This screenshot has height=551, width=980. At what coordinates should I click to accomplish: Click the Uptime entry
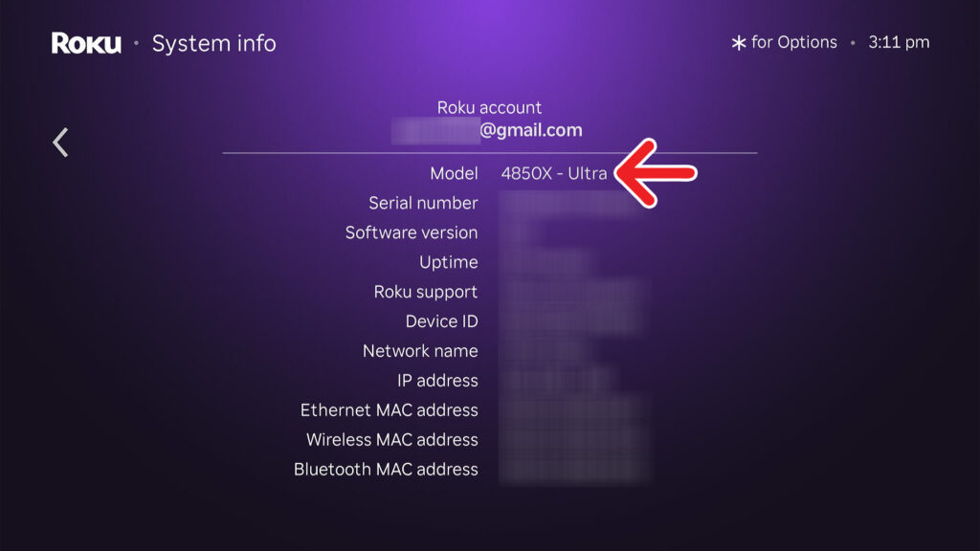447,262
